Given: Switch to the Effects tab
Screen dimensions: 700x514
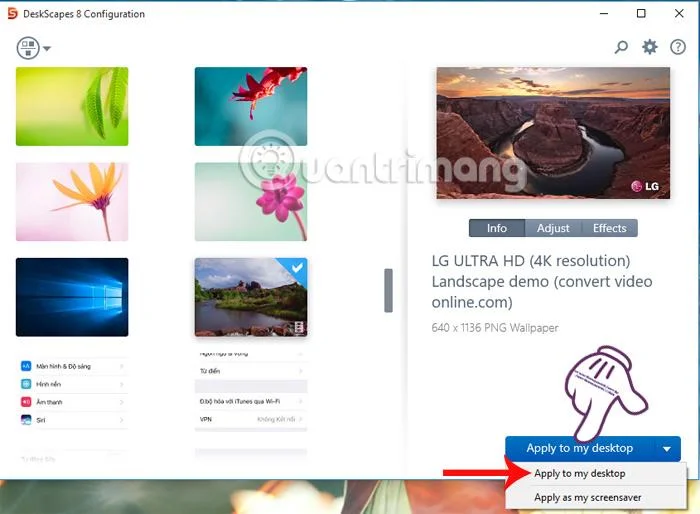Looking at the screenshot, I should click(x=609, y=228).
